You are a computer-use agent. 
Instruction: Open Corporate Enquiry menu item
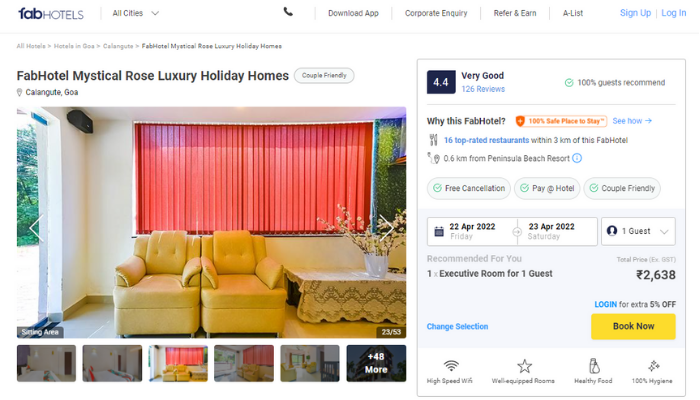(x=436, y=13)
